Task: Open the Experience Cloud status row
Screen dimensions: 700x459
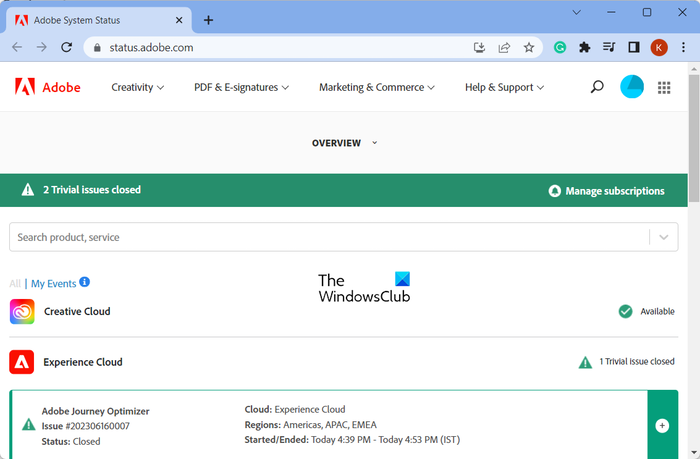Action: pos(343,362)
